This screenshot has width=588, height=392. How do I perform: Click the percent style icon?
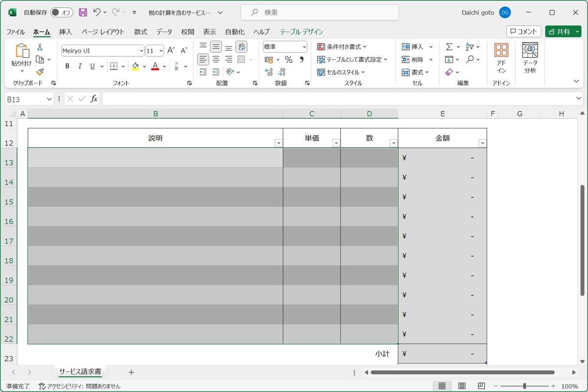[x=289, y=60]
